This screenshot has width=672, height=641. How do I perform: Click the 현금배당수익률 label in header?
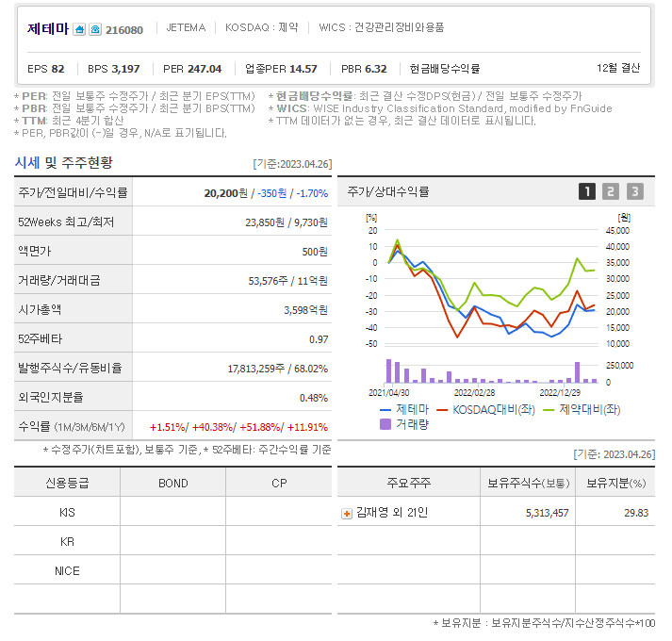tap(445, 69)
